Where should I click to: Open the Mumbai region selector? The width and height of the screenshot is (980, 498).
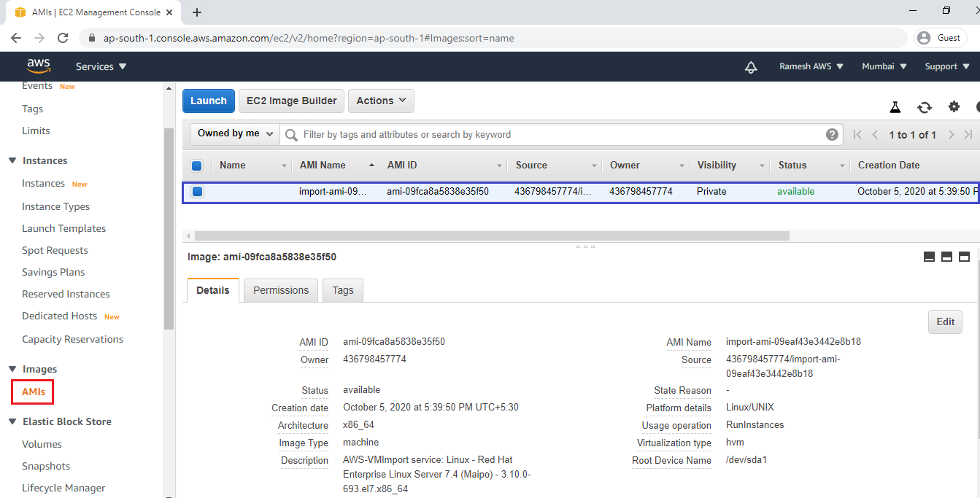884,66
